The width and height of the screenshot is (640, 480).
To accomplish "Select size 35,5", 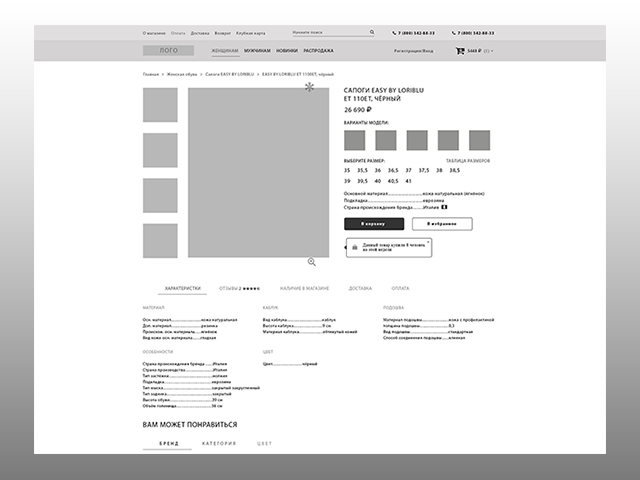I will click(362, 171).
